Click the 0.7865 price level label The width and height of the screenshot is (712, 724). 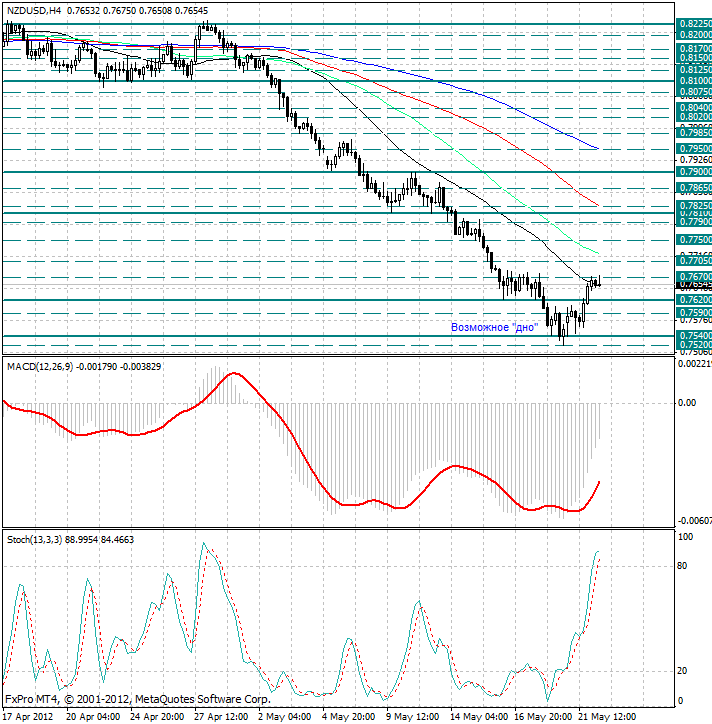click(694, 188)
